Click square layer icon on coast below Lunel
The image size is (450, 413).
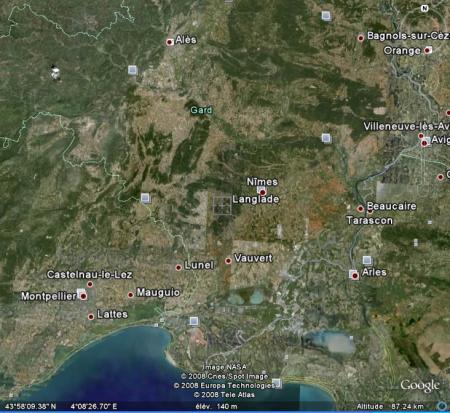click(194, 321)
